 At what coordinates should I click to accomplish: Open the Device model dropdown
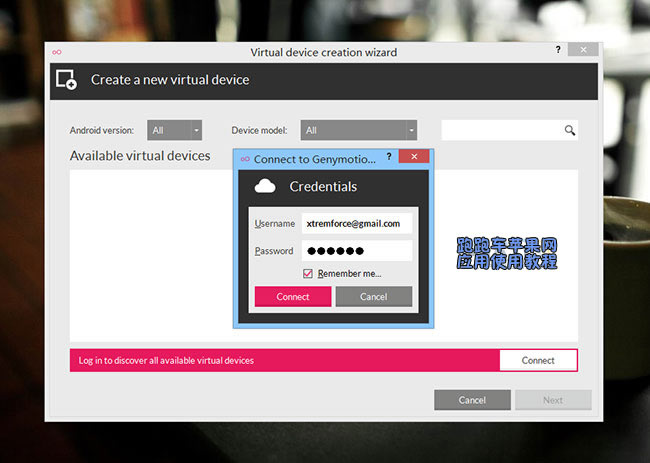[x=359, y=130]
